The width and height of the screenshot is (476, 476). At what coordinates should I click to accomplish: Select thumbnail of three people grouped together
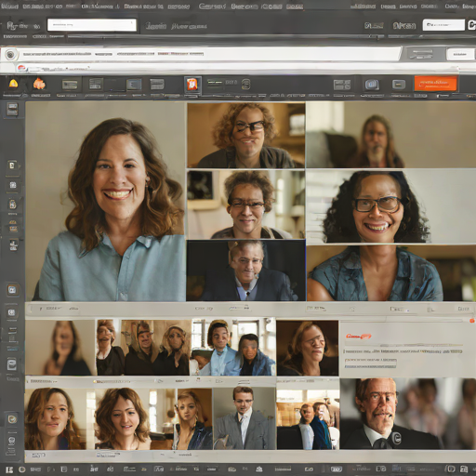(x=143, y=348)
